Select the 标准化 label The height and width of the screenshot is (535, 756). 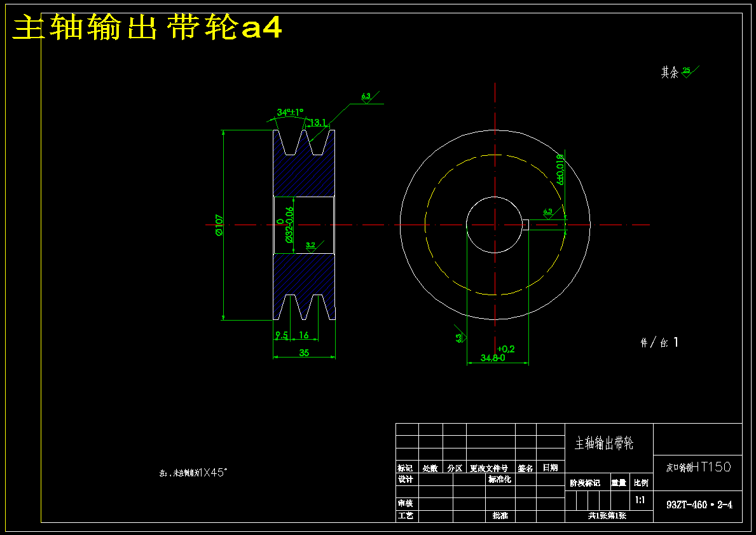click(500, 479)
